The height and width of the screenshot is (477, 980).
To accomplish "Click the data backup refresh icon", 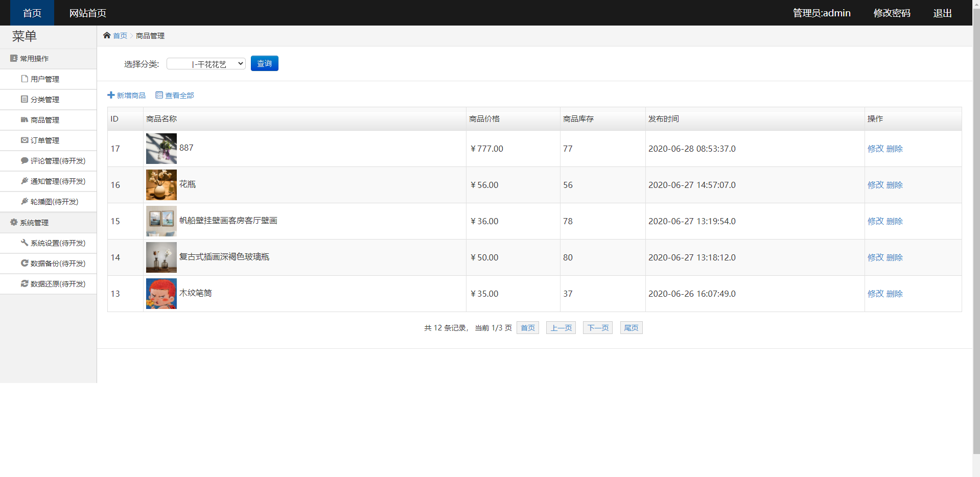I will point(24,263).
